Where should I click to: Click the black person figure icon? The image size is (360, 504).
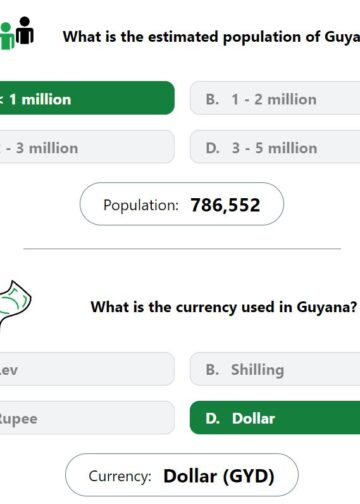[25, 30]
